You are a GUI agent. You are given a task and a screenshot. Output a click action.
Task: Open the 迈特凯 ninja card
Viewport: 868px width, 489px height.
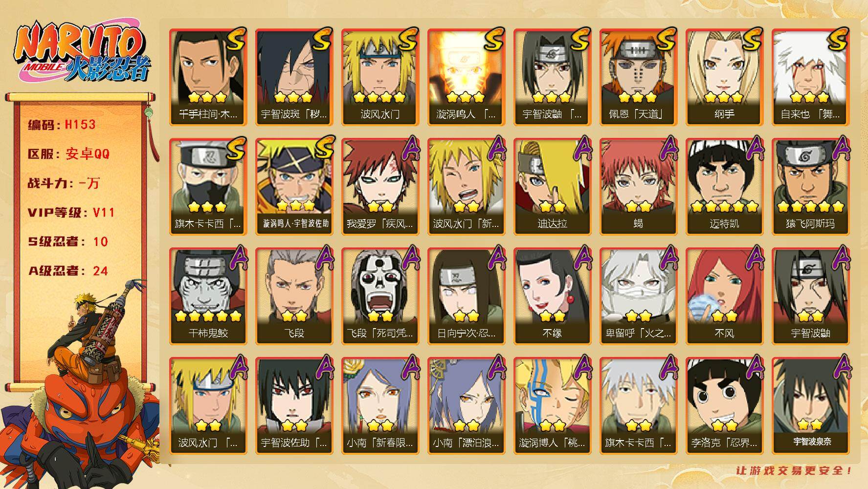(x=724, y=187)
